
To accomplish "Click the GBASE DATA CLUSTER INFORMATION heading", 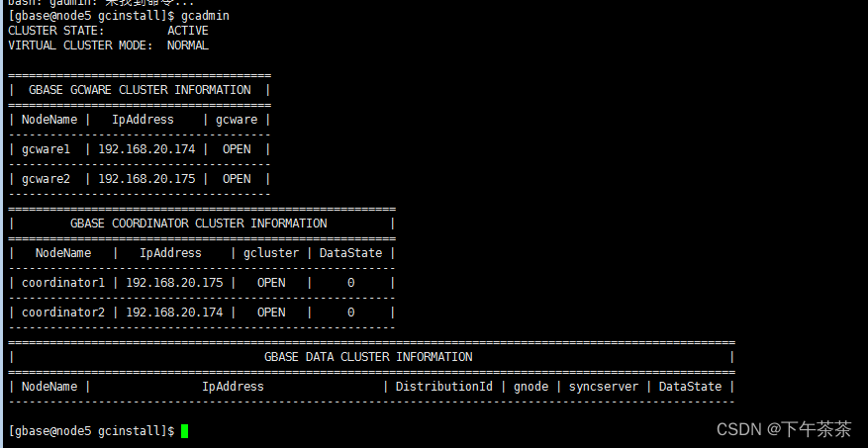I will (368, 357).
